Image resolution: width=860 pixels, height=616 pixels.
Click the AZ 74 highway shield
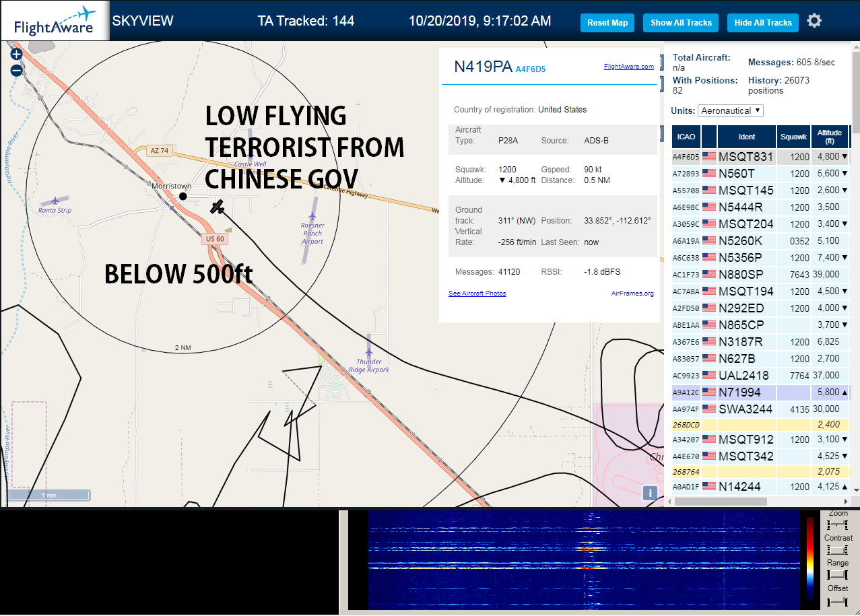(x=160, y=151)
